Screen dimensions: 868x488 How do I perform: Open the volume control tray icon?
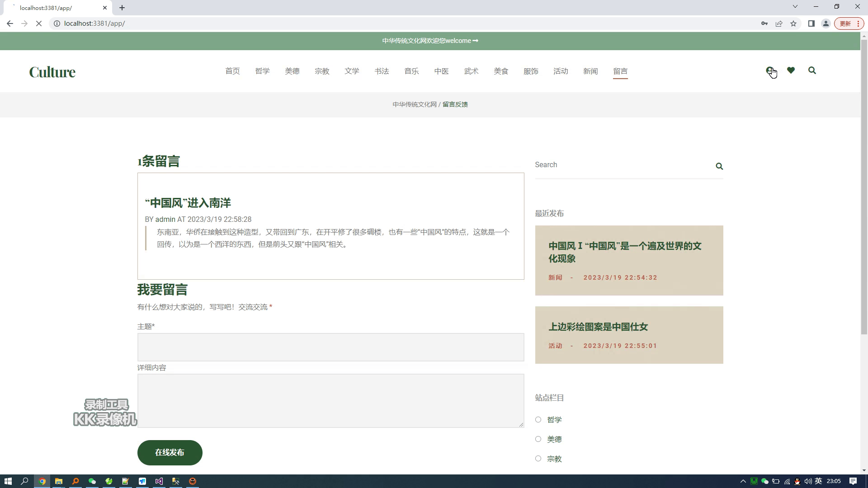(x=808, y=481)
